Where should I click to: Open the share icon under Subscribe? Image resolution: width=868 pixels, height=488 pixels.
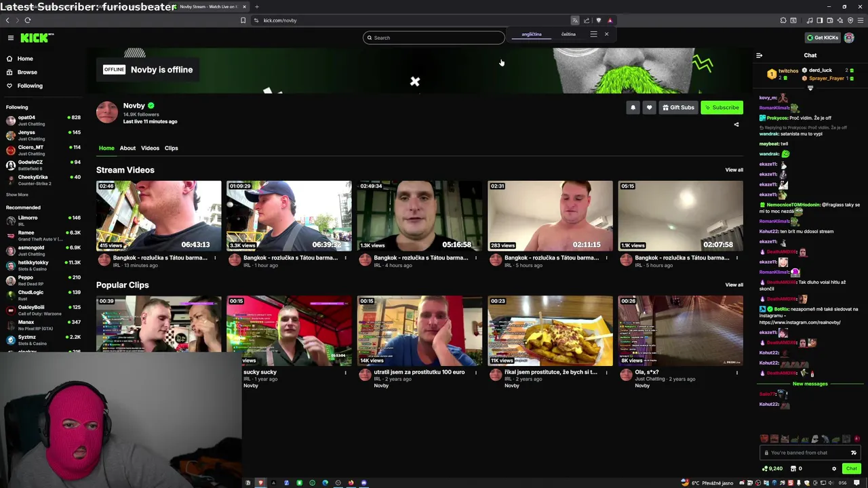pyautogui.click(x=736, y=124)
